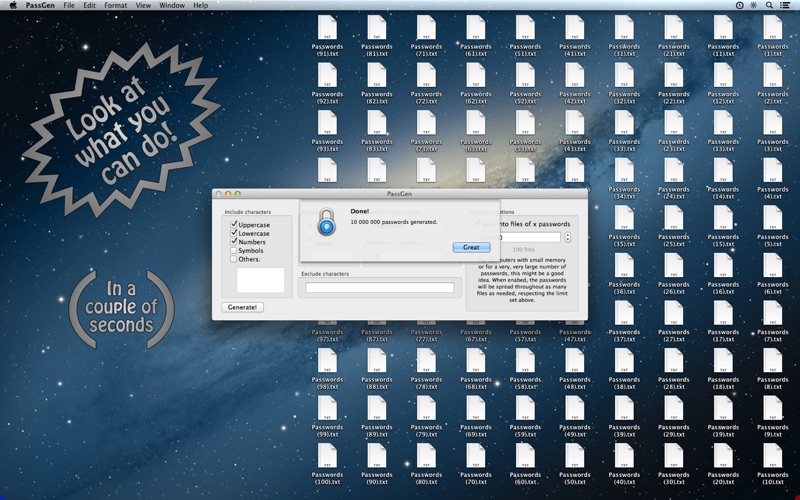Click the passwords-per-file stepper arrows
The image size is (800, 500).
coord(567,237)
